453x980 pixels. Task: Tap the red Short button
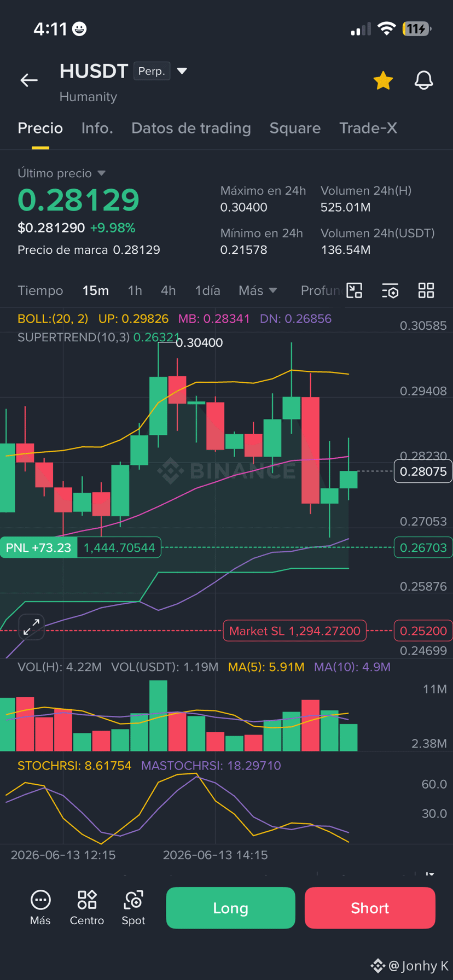(x=370, y=908)
